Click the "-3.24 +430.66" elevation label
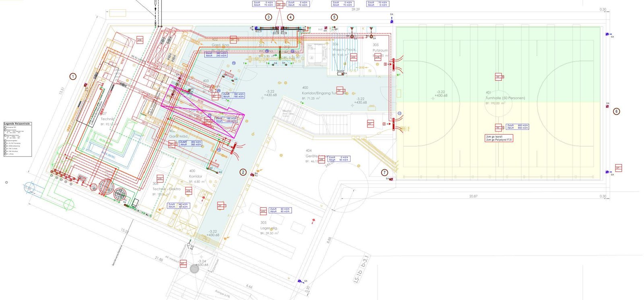Image resolution: width=644 pixels, height=300 pixels. pos(202,263)
